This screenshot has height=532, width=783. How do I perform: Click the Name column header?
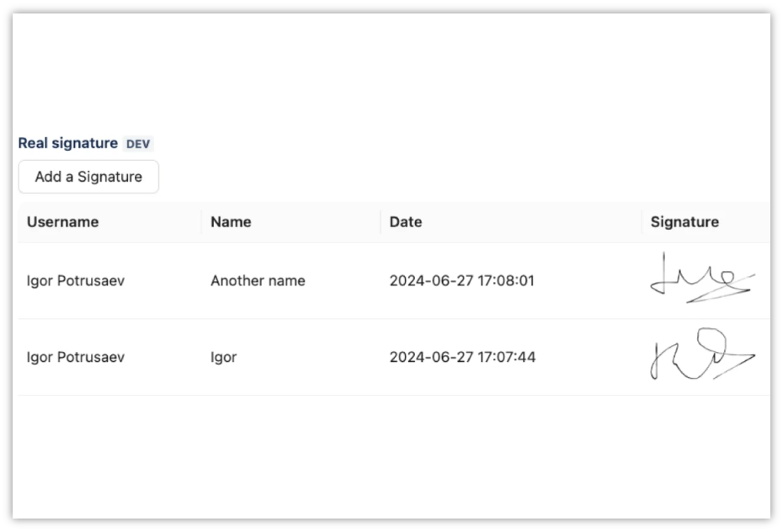(231, 221)
